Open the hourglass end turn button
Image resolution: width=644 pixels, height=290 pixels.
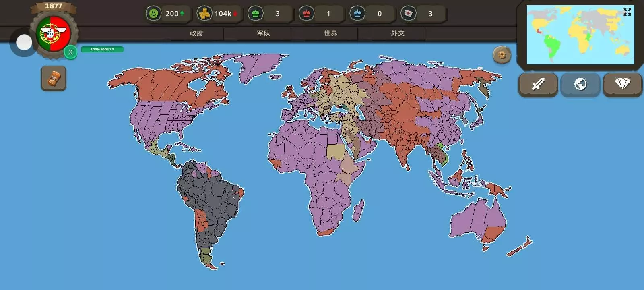[x=54, y=78]
